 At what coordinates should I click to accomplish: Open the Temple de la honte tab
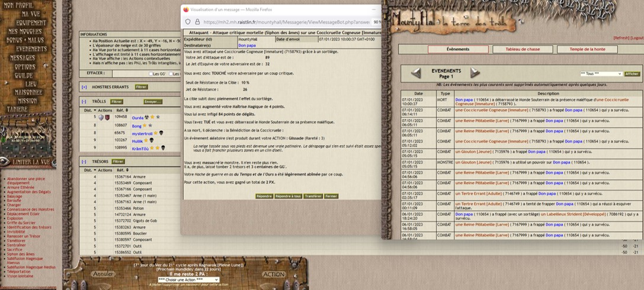(587, 49)
